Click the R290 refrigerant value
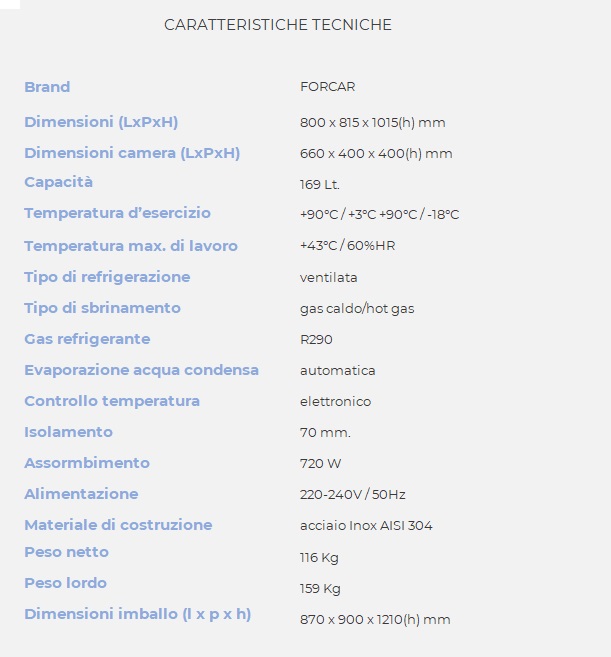611x657 pixels. [316, 339]
